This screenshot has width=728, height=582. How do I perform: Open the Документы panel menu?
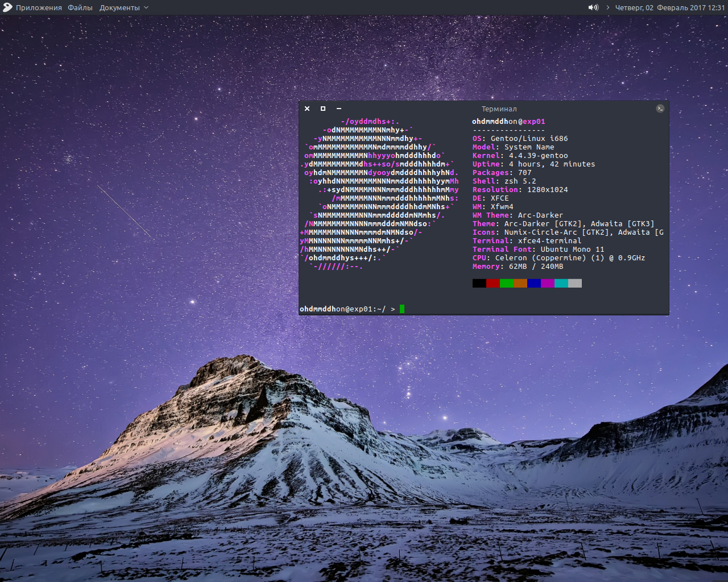click(119, 7)
